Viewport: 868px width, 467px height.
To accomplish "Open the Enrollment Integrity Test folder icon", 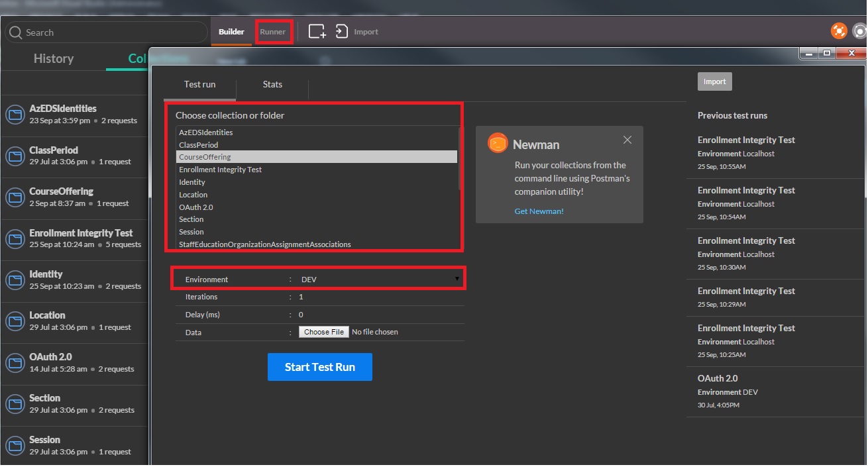I will point(15,239).
